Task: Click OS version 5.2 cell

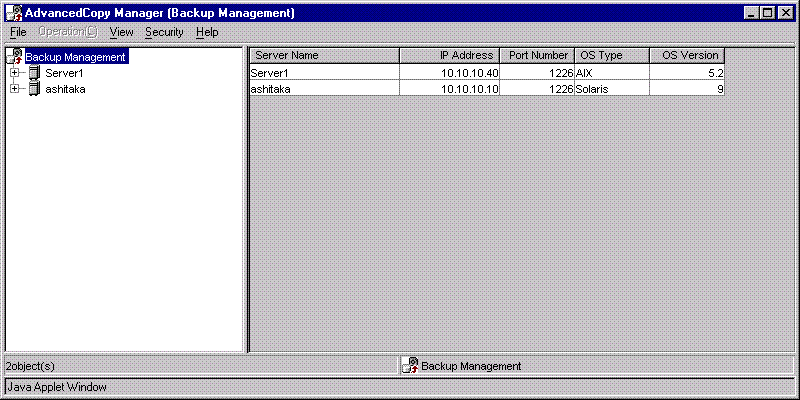Action: tap(687, 72)
